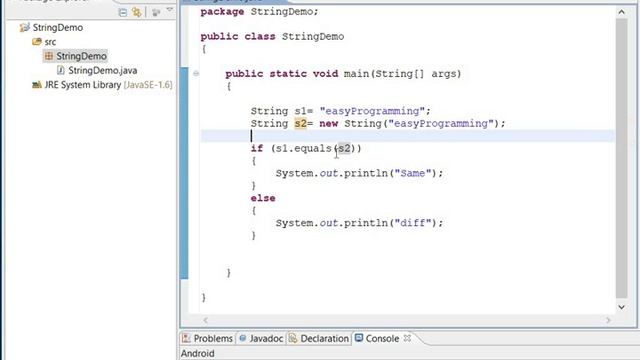The image size is (640, 360).
Task: Select the src source folder
Action: pos(50,42)
